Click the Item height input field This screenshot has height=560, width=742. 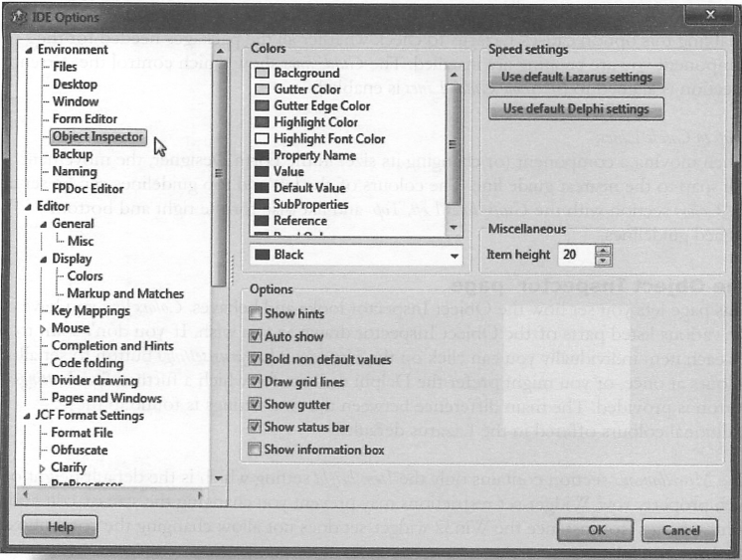(x=572, y=255)
